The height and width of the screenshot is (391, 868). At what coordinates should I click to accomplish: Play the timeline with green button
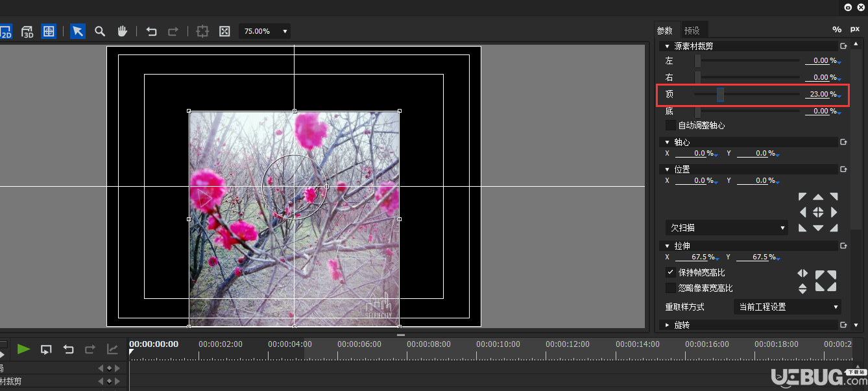pyautogui.click(x=23, y=350)
